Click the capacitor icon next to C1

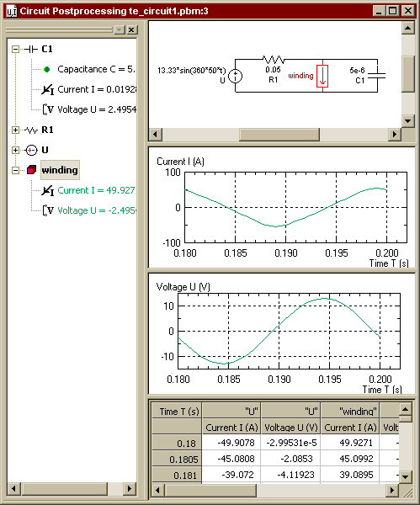pyautogui.click(x=30, y=50)
